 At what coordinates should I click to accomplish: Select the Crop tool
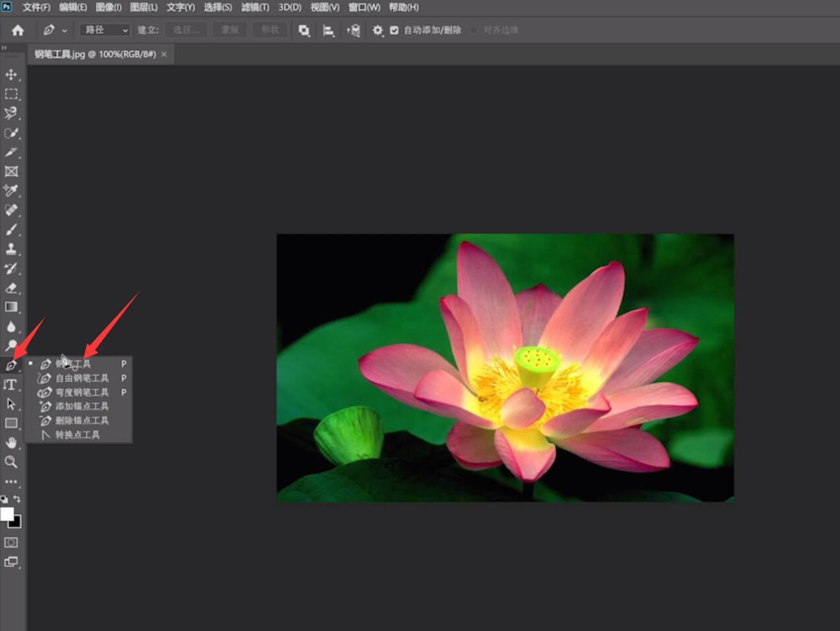tap(11, 152)
